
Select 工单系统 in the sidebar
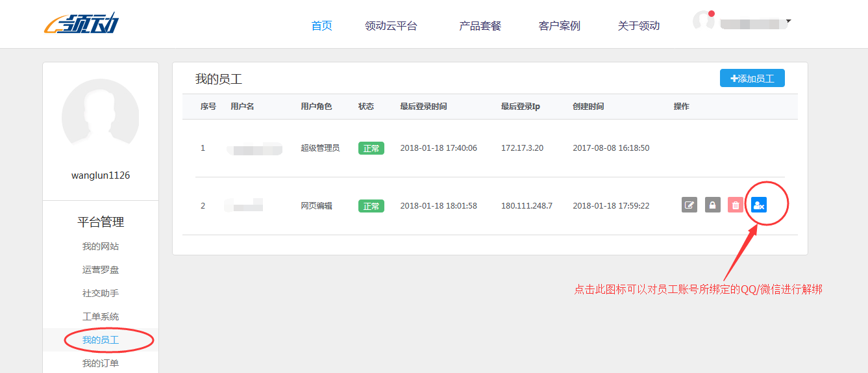(x=101, y=316)
